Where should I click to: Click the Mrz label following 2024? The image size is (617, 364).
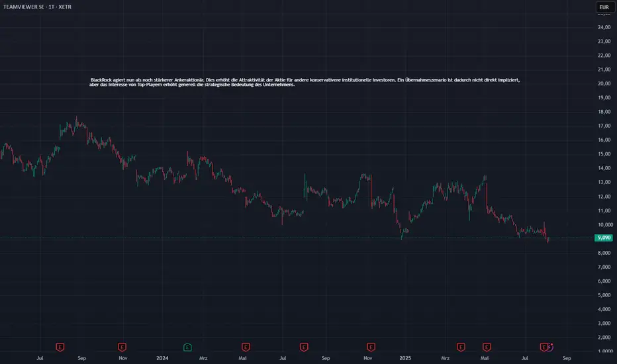pyautogui.click(x=203, y=358)
